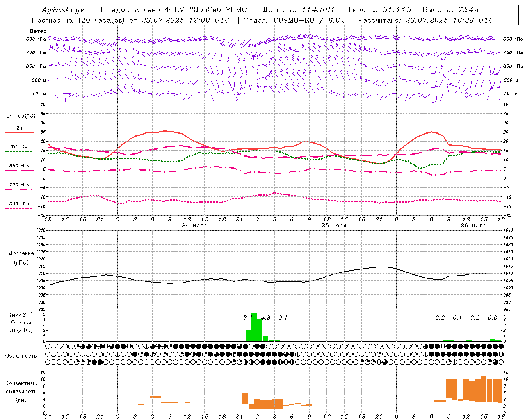Viewport: 525px width, 420px height.
Task: Click the Ветер panel label
Action: tap(38, 31)
